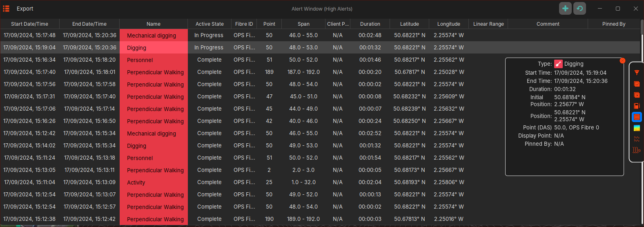Close the Digging details popup
This screenshot has width=644, height=227.
point(622,61)
